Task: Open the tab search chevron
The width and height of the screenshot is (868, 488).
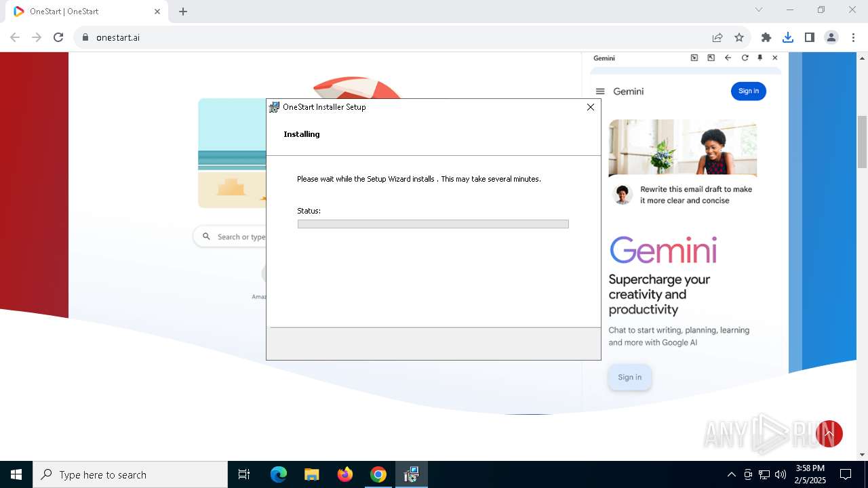Action: click(x=759, y=9)
